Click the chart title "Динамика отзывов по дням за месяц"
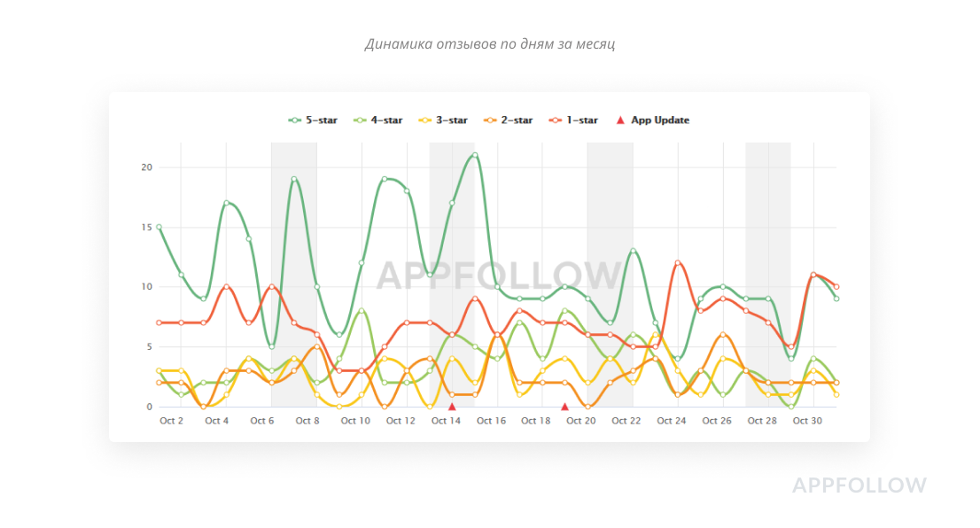Viewport: 980px width, 528px height. click(x=489, y=44)
